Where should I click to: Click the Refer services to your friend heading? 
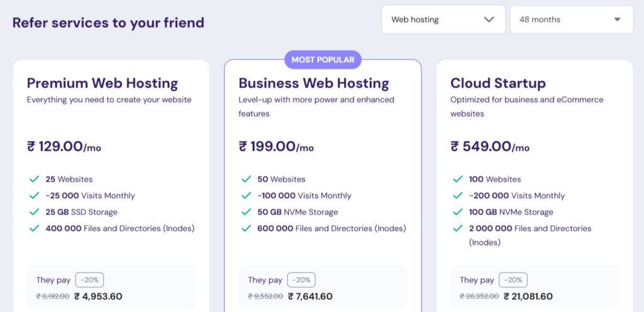tap(108, 23)
